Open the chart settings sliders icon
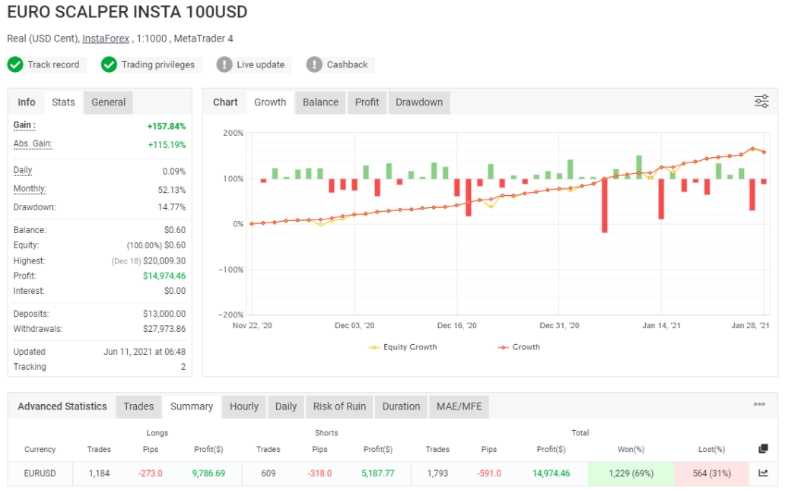786x491 pixels. 761,101
